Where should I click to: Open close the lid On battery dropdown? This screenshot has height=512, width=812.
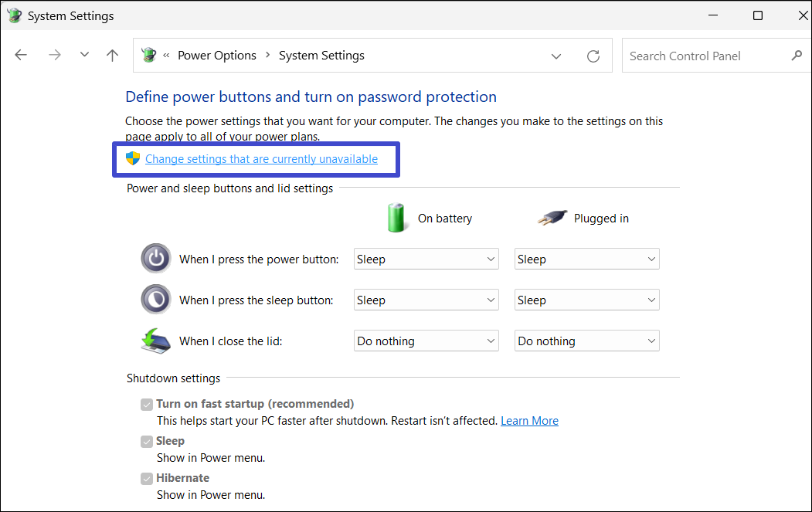426,341
